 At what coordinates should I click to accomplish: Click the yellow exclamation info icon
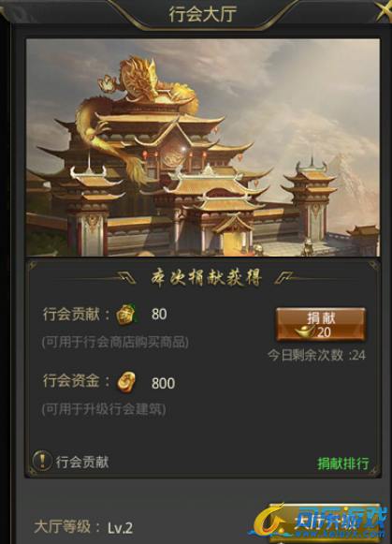42,461
